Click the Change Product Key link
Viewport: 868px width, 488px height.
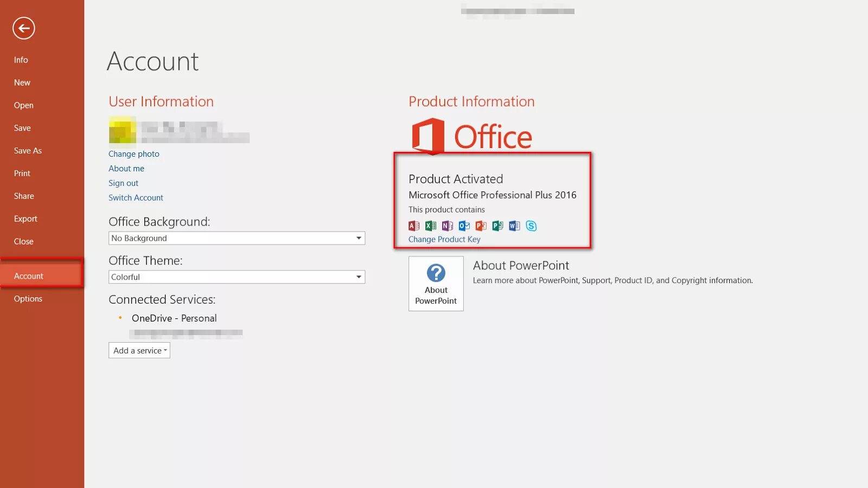[444, 239]
